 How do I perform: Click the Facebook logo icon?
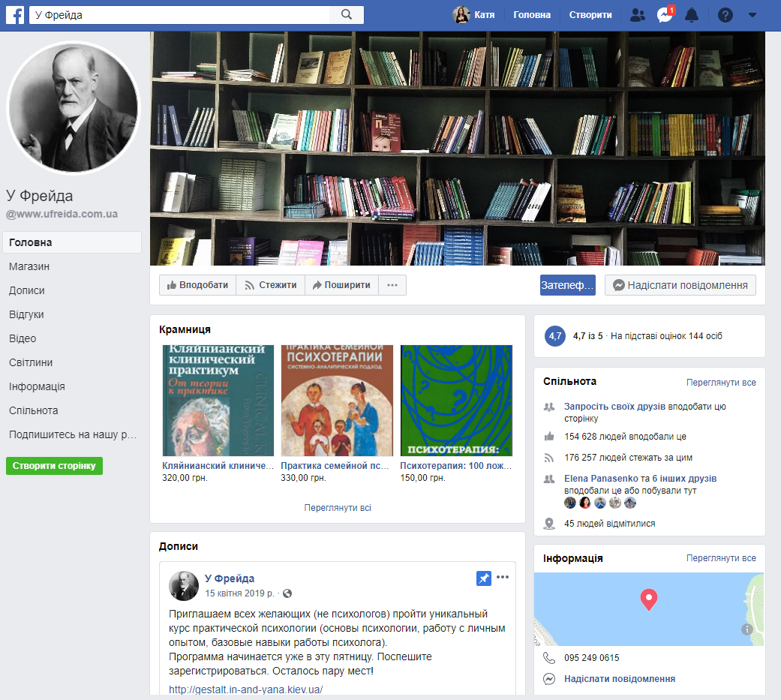[x=15, y=15]
